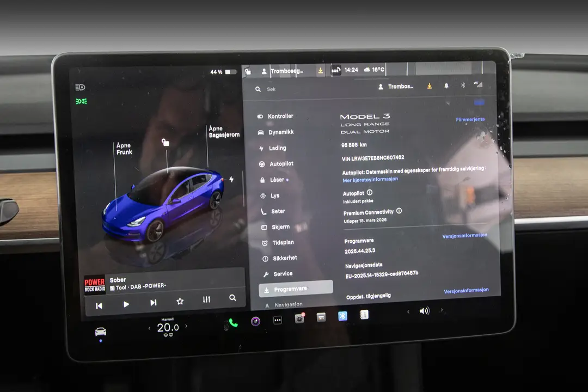
Task: Tap Bluetooth icon in settings header
Action: (463, 85)
